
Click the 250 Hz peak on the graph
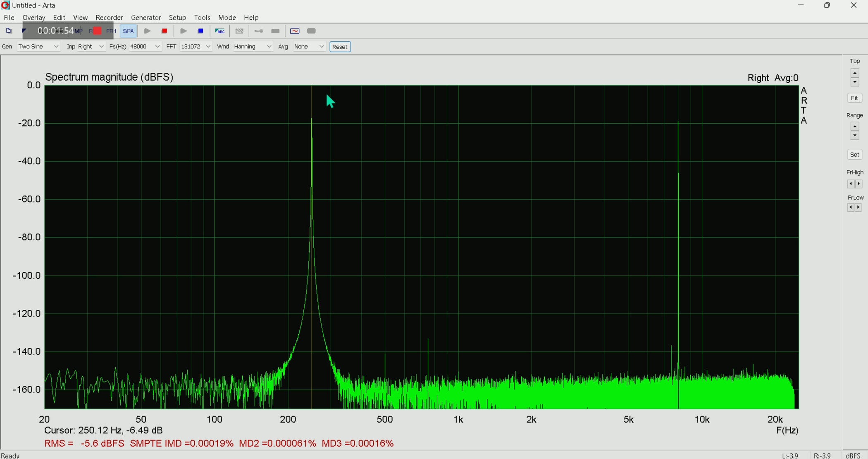[x=312, y=120]
